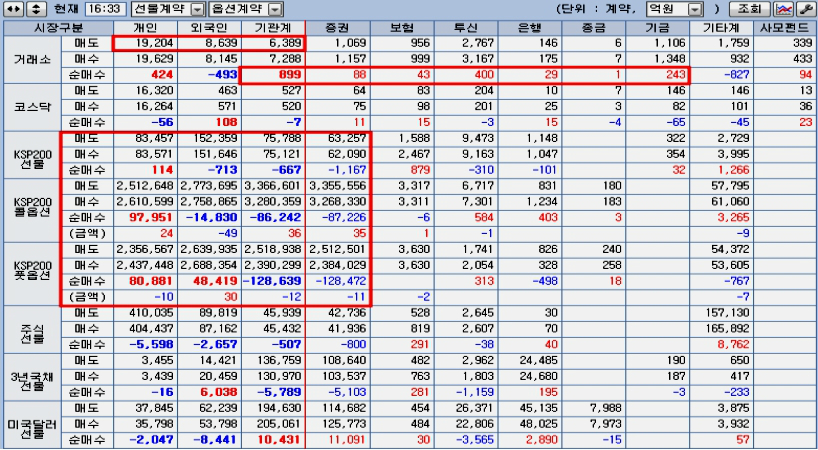
Task: Click the 시장구분 header cell
Action: (58, 28)
